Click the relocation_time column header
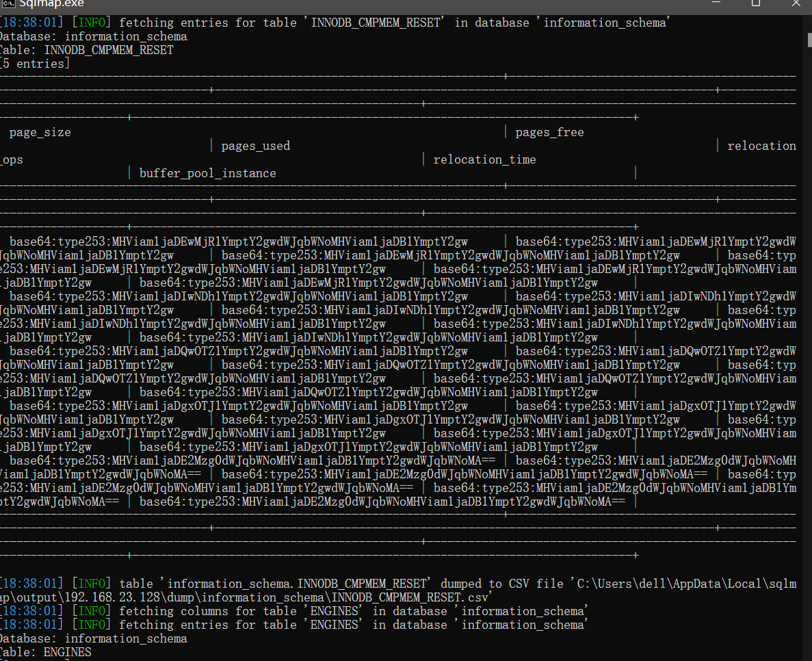812x661 pixels. click(x=484, y=159)
